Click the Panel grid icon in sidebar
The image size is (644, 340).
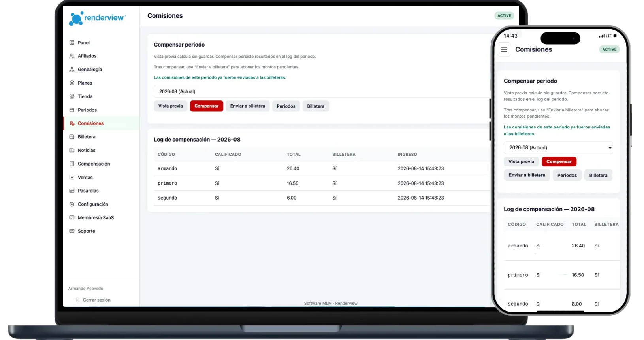(x=72, y=43)
